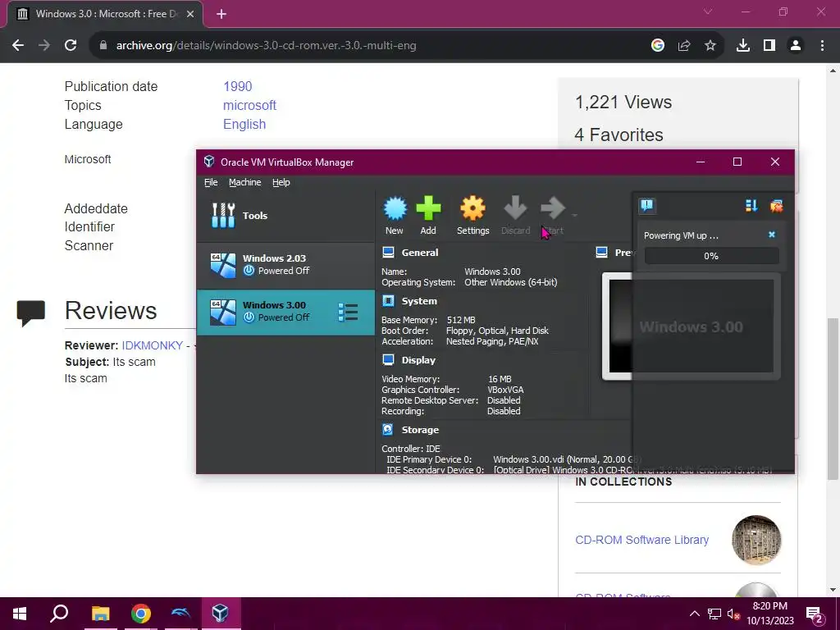Viewport: 840px width, 630px height.
Task: Click the Windows 3.00 preview thumbnail
Action: tap(691, 326)
